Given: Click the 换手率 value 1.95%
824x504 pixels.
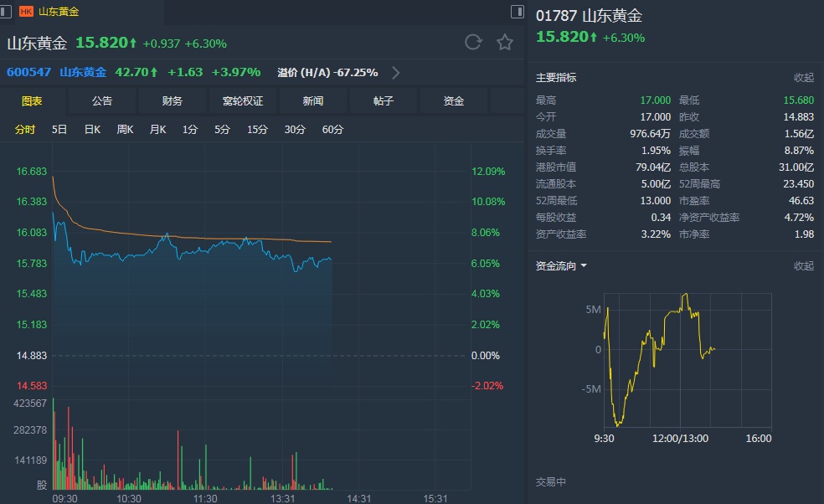Looking at the screenshot, I should pos(656,151).
